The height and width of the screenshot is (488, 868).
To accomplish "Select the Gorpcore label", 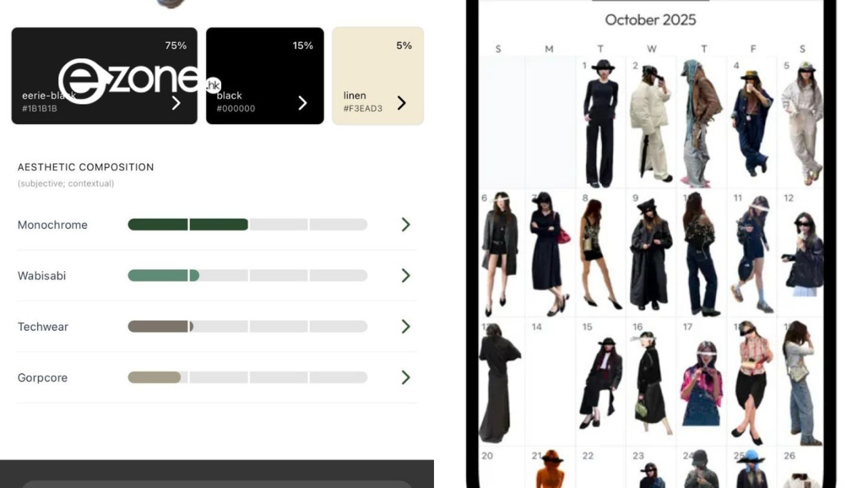I will (x=43, y=378).
